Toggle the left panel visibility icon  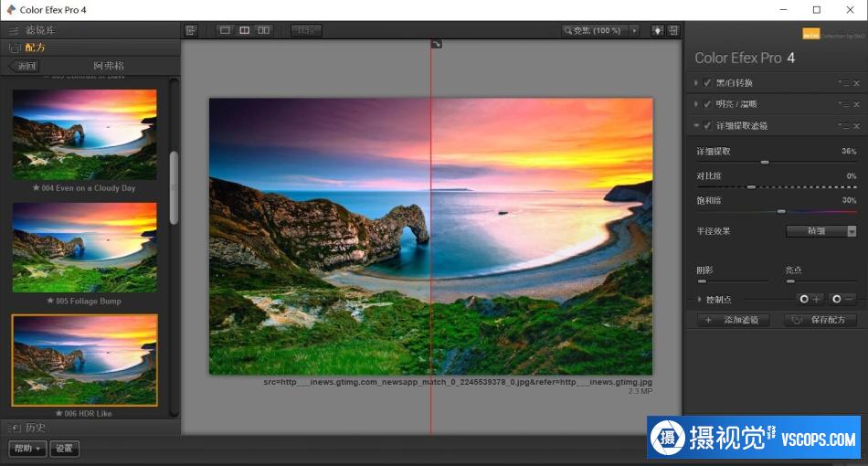point(191,30)
